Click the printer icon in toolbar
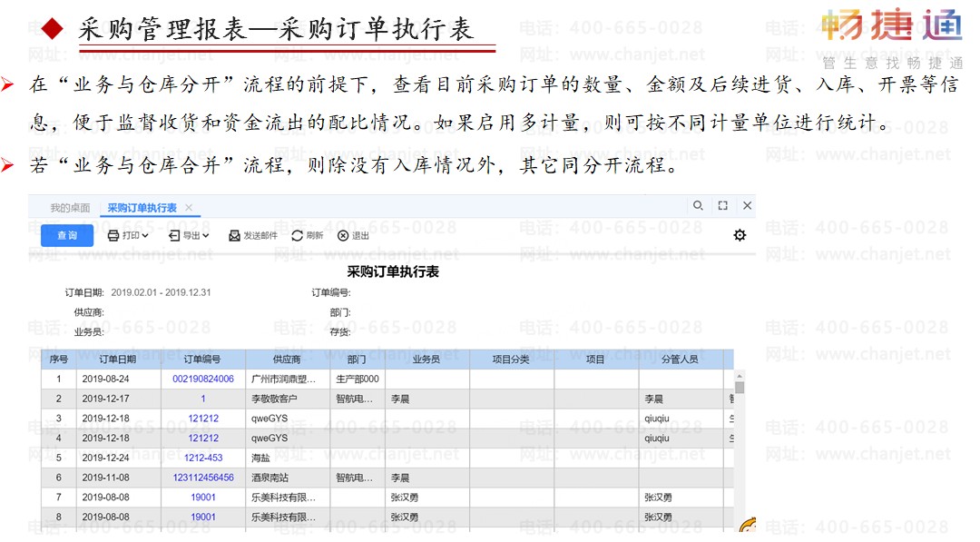 [113, 236]
